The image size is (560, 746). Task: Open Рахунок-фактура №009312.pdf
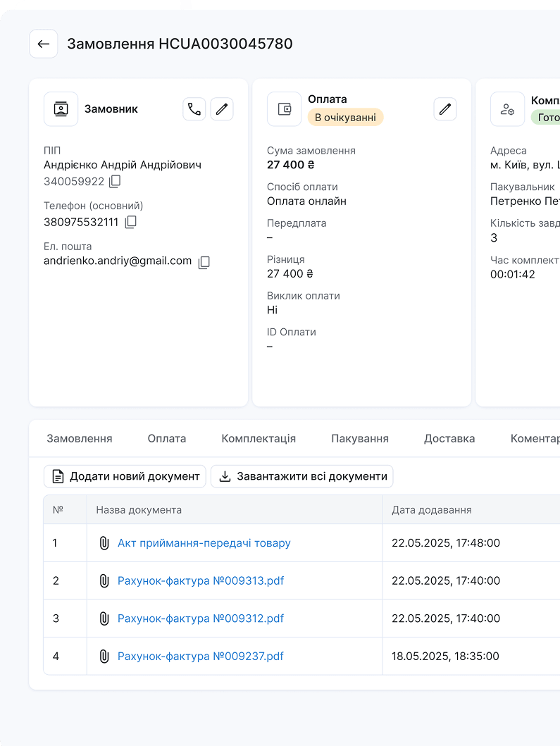pos(201,618)
